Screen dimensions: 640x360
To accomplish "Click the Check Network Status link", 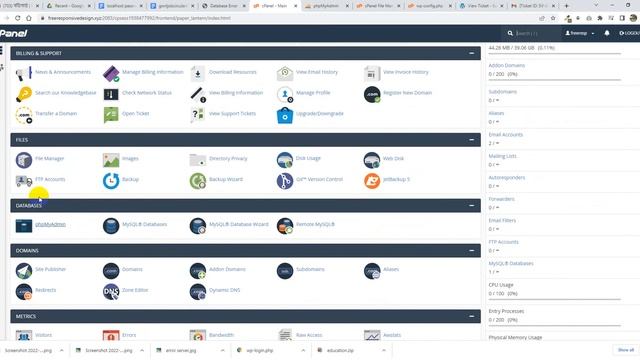I will pyautogui.click(x=147, y=93).
